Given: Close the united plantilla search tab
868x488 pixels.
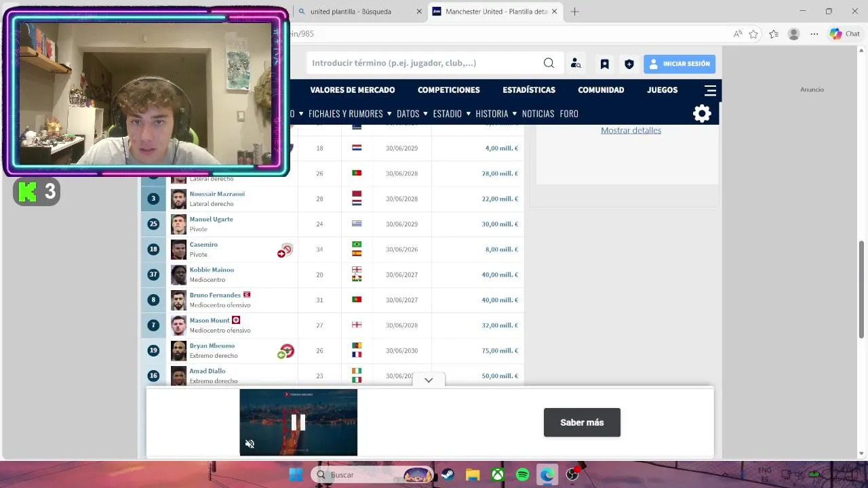Looking at the screenshot, I should tap(419, 12).
